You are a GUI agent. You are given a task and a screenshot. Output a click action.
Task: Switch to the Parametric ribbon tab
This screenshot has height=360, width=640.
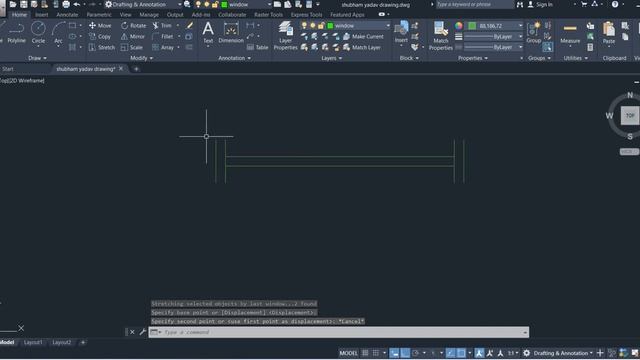99,14
